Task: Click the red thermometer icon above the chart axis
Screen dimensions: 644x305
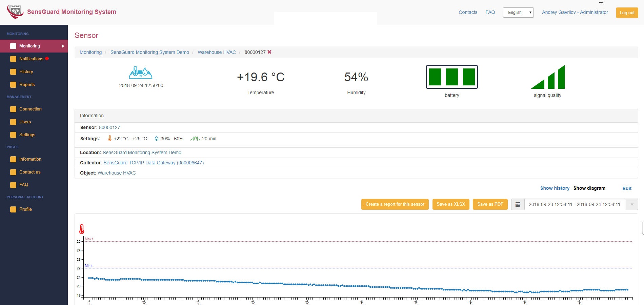Action: click(x=82, y=229)
